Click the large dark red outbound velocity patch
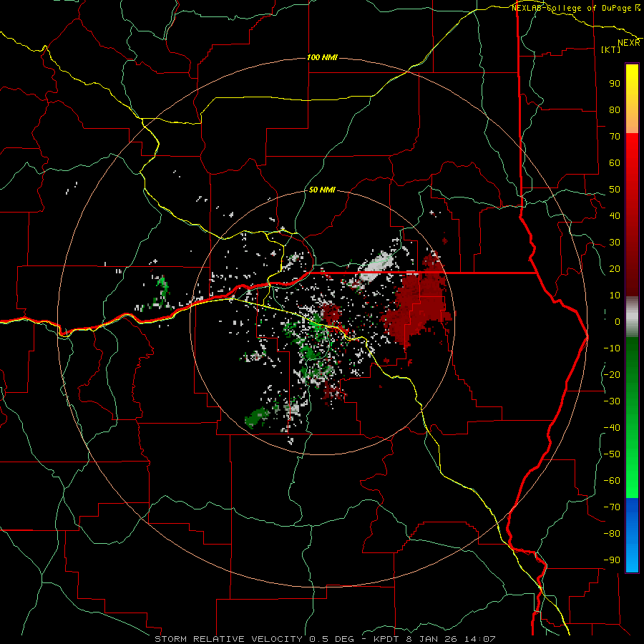Screen dimensions: 644x644 point(417,304)
